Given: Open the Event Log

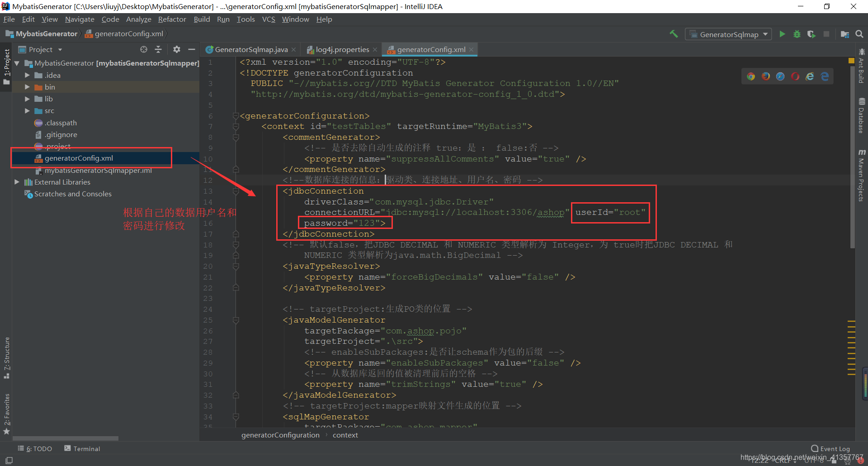Looking at the screenshot, I should 830,448.
